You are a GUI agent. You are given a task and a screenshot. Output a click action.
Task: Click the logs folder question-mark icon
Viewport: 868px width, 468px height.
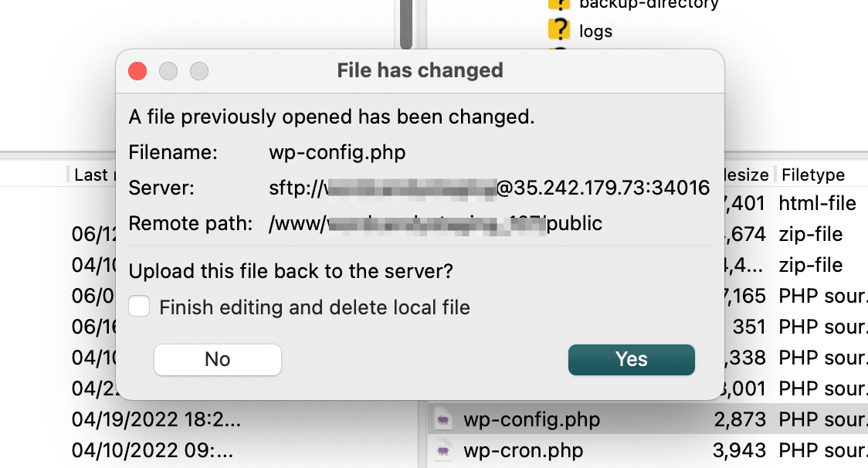(x=558, y=30)
